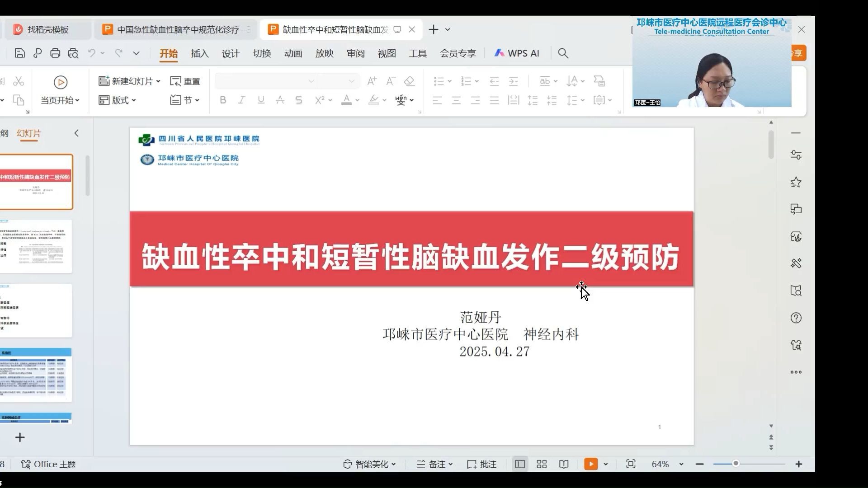This screenshot has height=488, width=868.
Task: Click the zoom in plus icon
Action: pyautogui.click(x=799, y=464)
